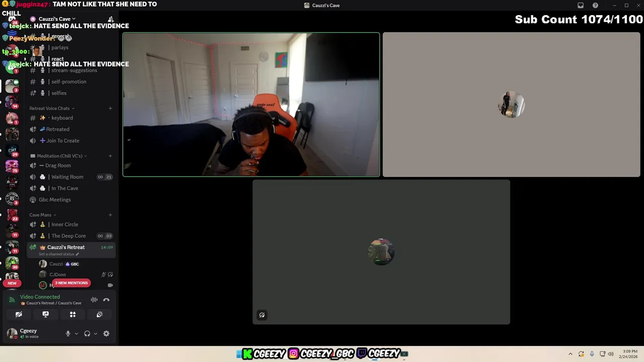Open taskbar volume speaker icon
This screenshot has height=362, width=644.
611,354
